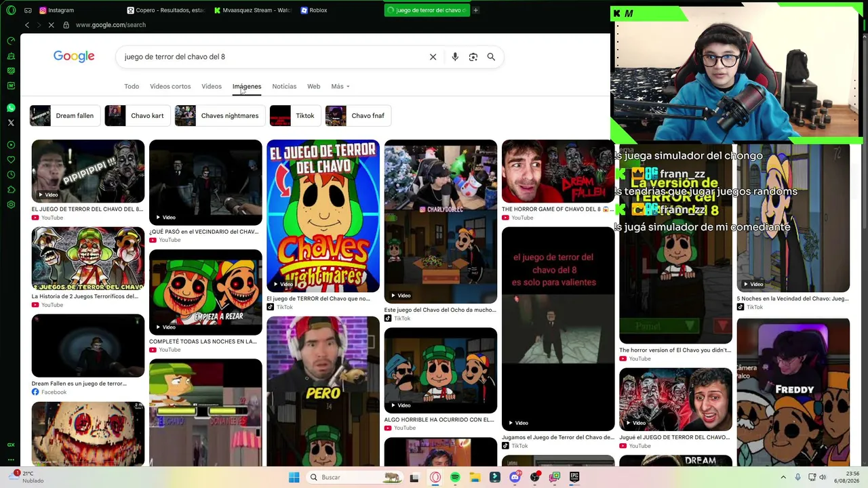Select the Web search filter
868x488 pixels.
[313, 86]
